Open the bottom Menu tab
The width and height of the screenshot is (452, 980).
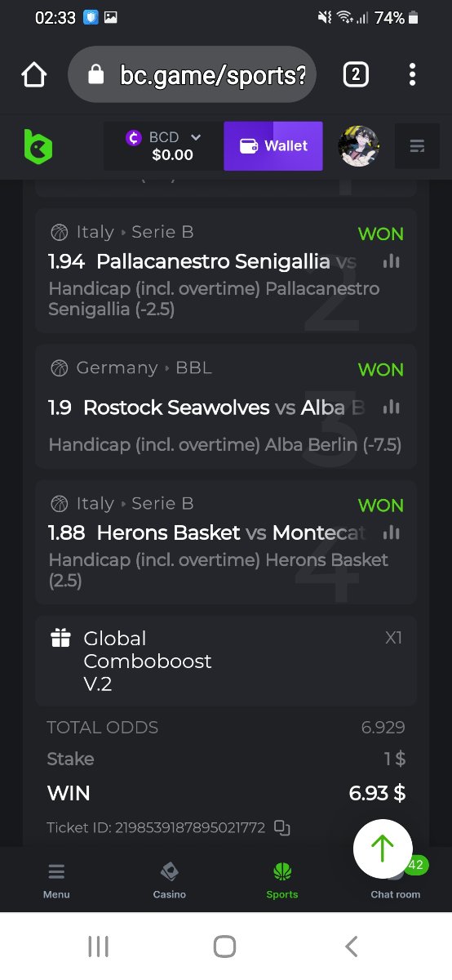click(x=56, y=880)
